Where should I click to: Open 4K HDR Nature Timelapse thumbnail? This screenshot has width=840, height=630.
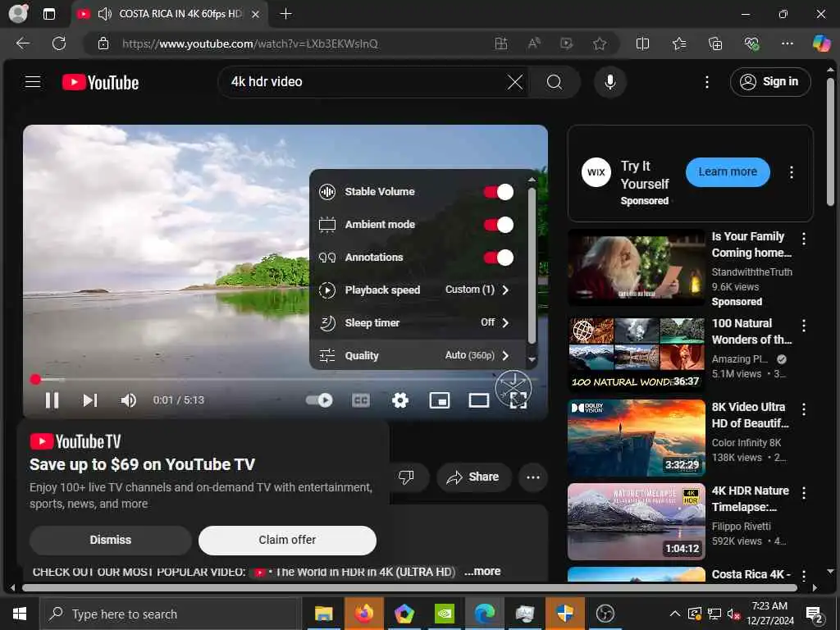tap(637, 521)
